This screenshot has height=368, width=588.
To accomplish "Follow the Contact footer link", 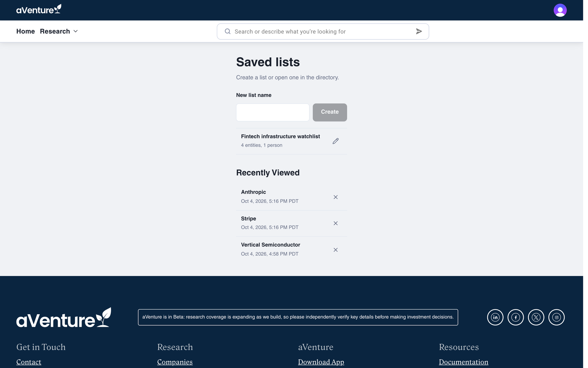I will pos(29,362).
